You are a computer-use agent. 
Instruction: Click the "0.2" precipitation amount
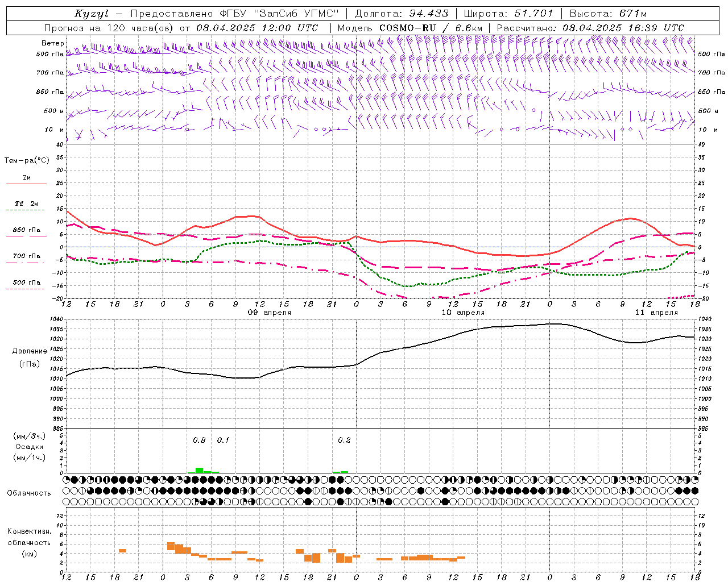[x=344, y=440]
